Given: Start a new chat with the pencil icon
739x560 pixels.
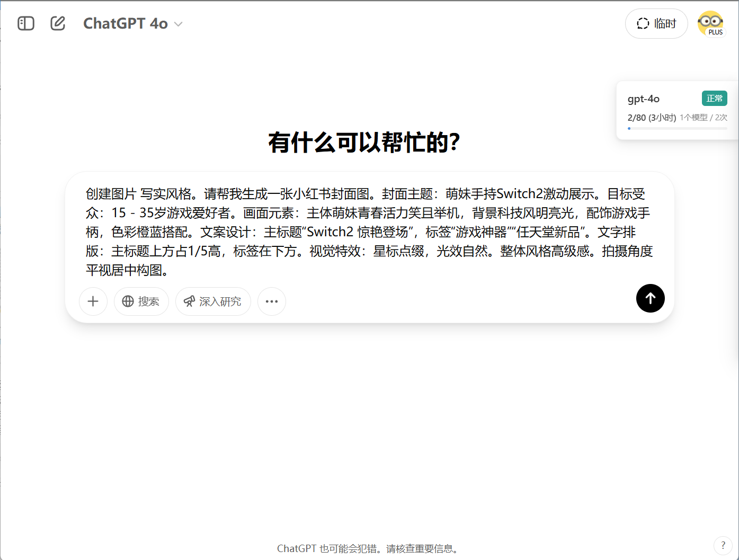Looking at the screenshot, I should point(58,23).
